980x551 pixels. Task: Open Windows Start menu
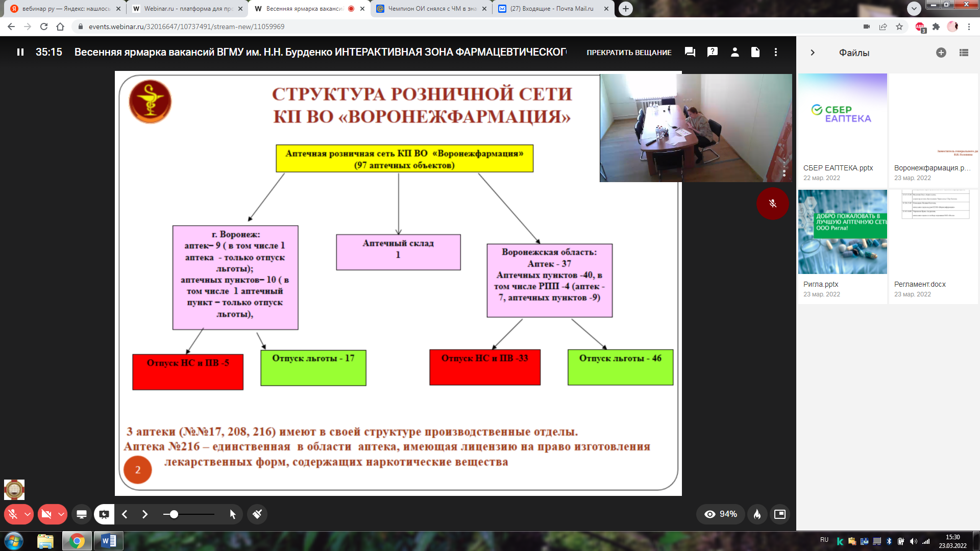pyautogui.click(x=14, y=541)
